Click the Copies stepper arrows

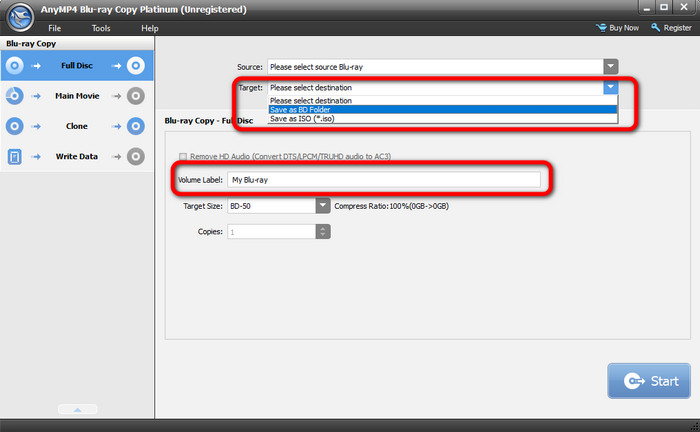coord(323,232)
